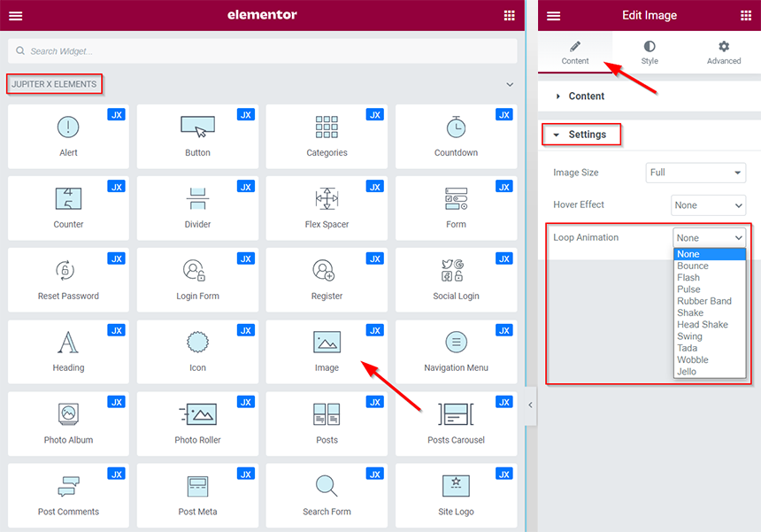Choose Rubber Band loop animation
The image size is (761, 532).
coord(709,301)
